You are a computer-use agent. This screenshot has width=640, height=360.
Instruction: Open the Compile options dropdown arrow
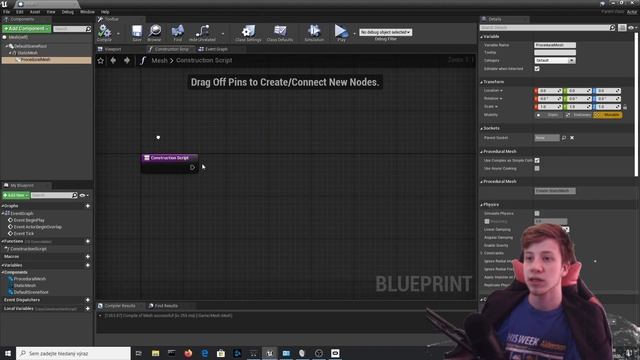click(x=118, y=34)
